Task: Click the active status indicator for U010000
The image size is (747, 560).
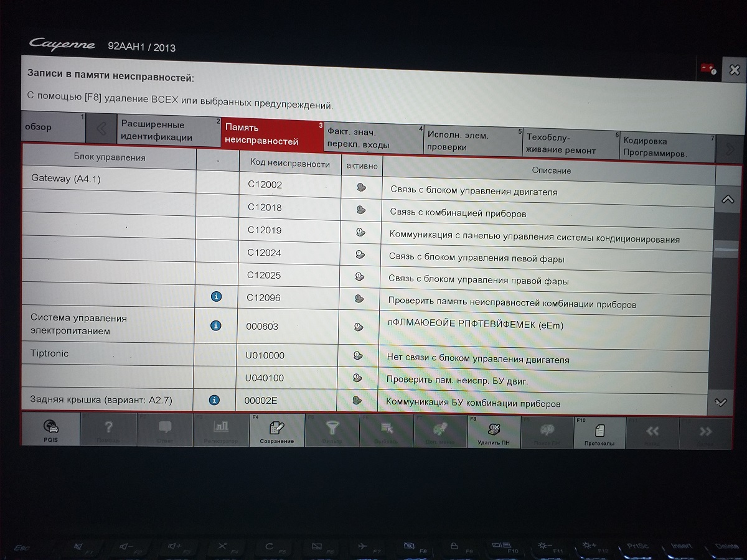Action: (x=358, y=355)
